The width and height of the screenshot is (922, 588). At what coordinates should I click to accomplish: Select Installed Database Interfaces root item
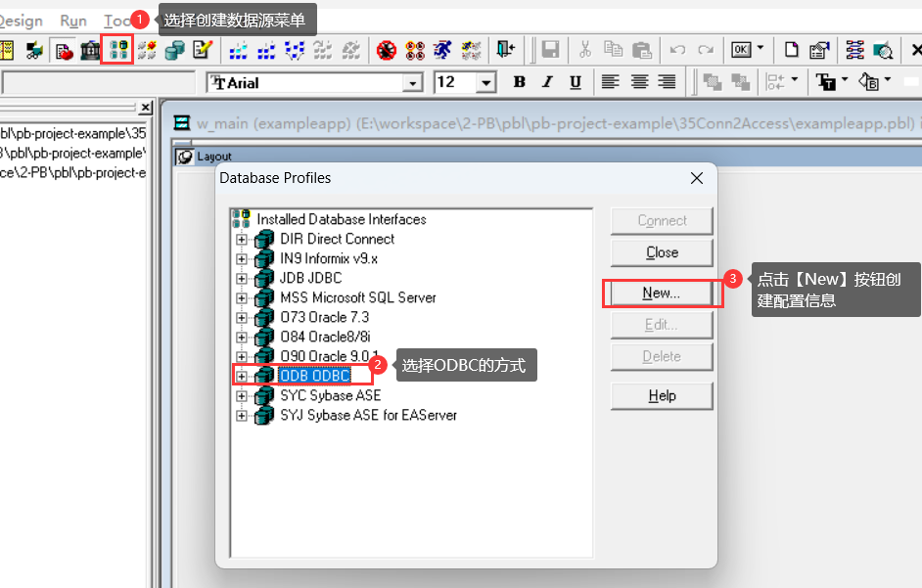coord(341,219)
